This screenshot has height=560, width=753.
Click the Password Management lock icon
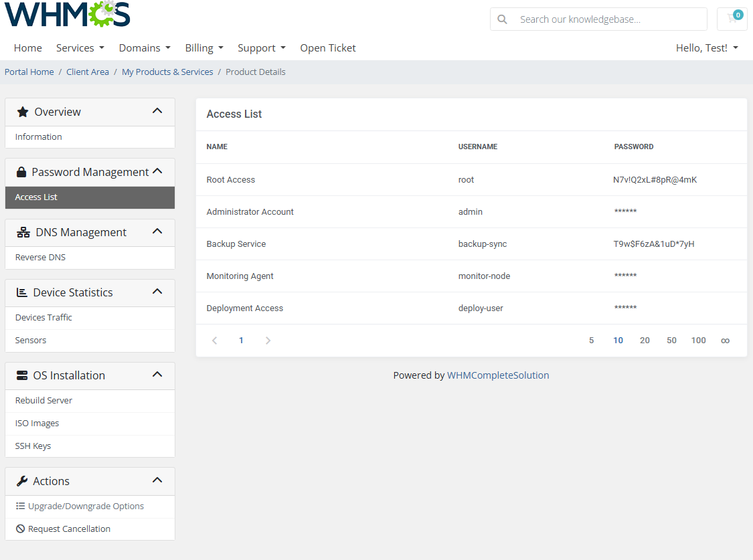coord(21,172)
